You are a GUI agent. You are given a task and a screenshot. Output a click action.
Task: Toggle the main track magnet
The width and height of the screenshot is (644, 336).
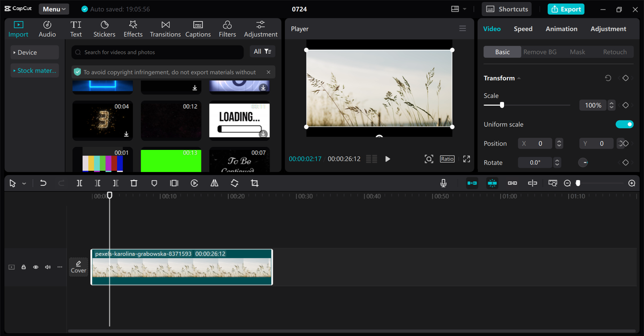tap(472, 184)
